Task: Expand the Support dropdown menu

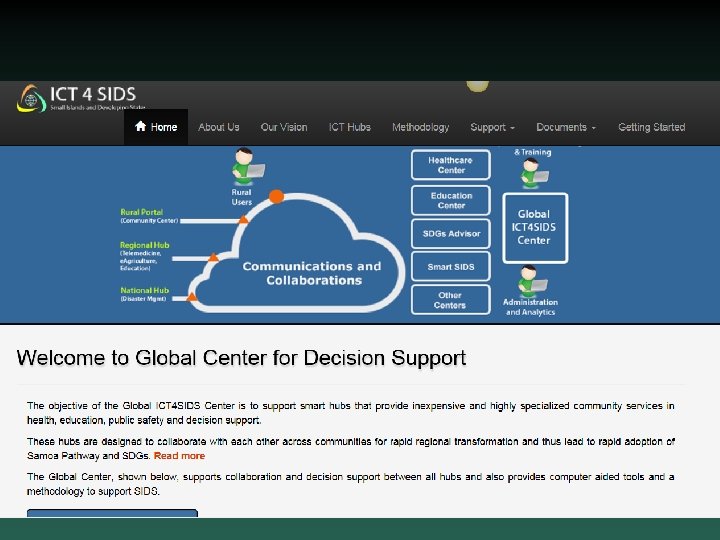Action: click(492, 127)
